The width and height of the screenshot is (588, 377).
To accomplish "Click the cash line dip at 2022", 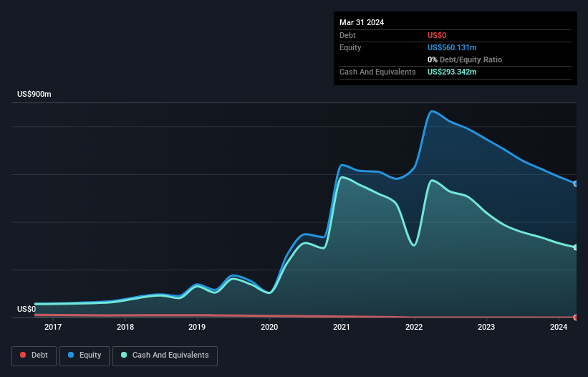I will tap(414, 245).
